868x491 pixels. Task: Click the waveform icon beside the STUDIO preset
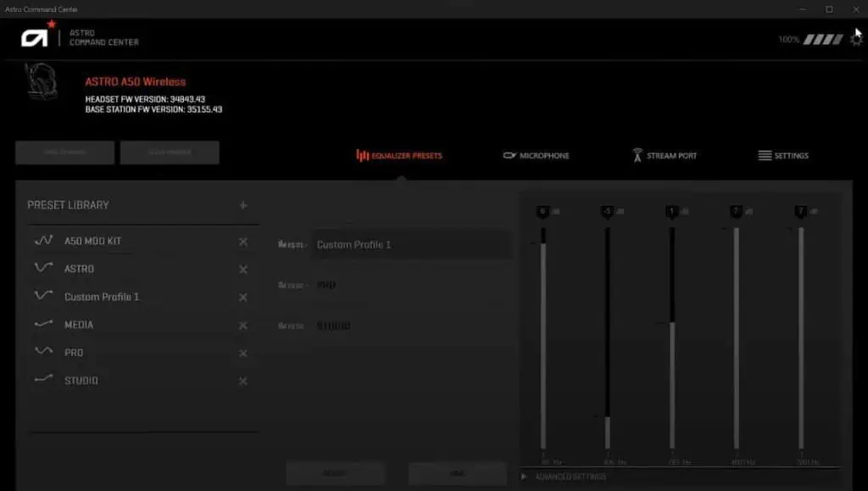pos(44,380)
